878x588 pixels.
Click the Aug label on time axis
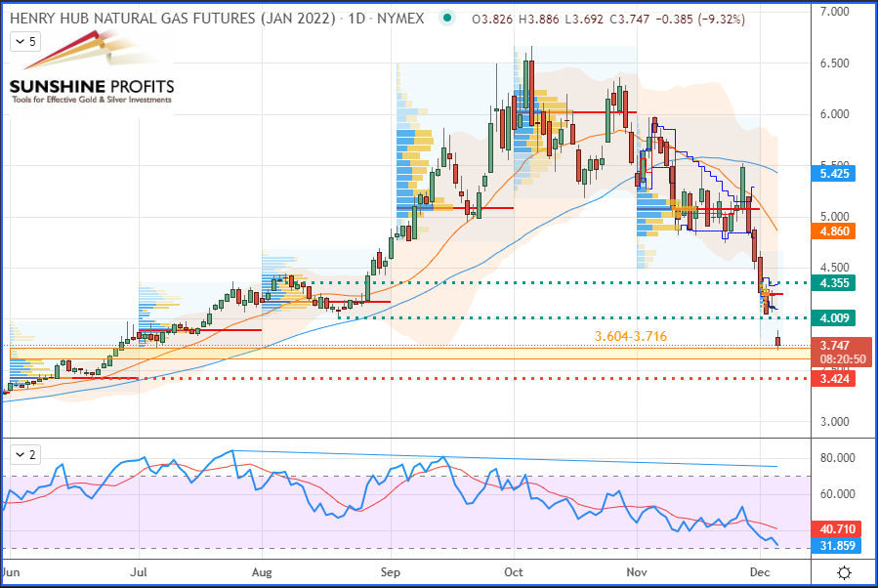click(x=262, y=572)
